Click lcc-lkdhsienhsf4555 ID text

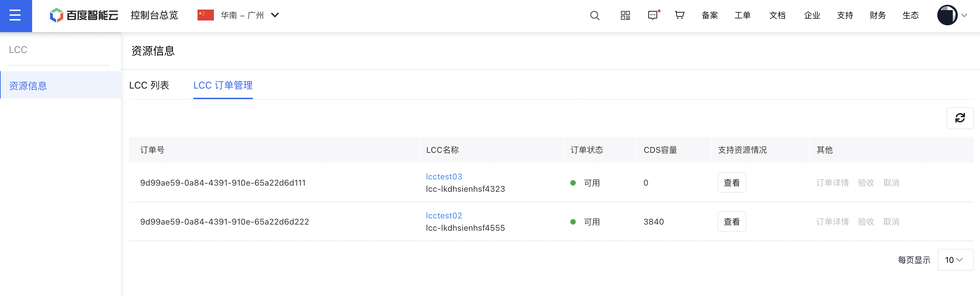[465, 228]
